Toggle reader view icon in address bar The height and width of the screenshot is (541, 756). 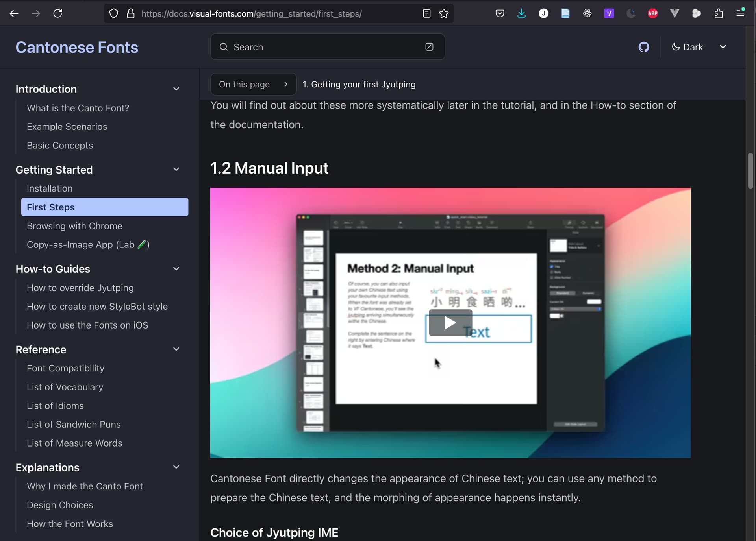pyautogui.click(x=426, y=13)
